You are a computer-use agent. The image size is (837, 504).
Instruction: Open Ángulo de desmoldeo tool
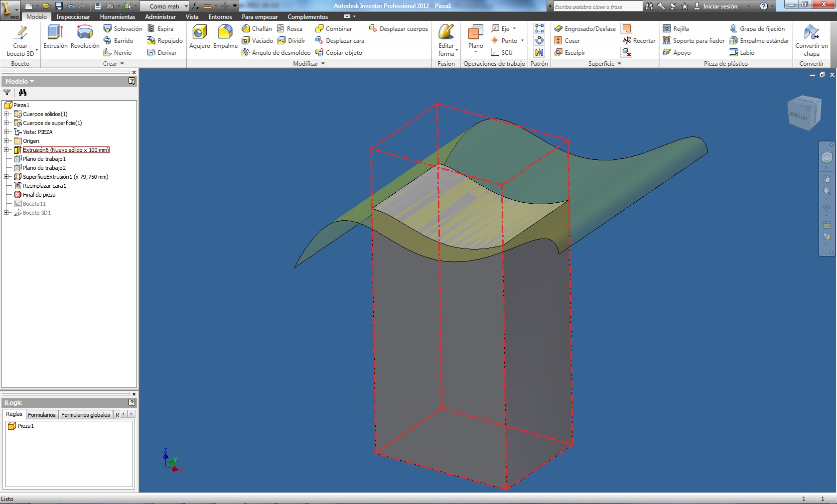pyautogui.click(x=276, y=53)
